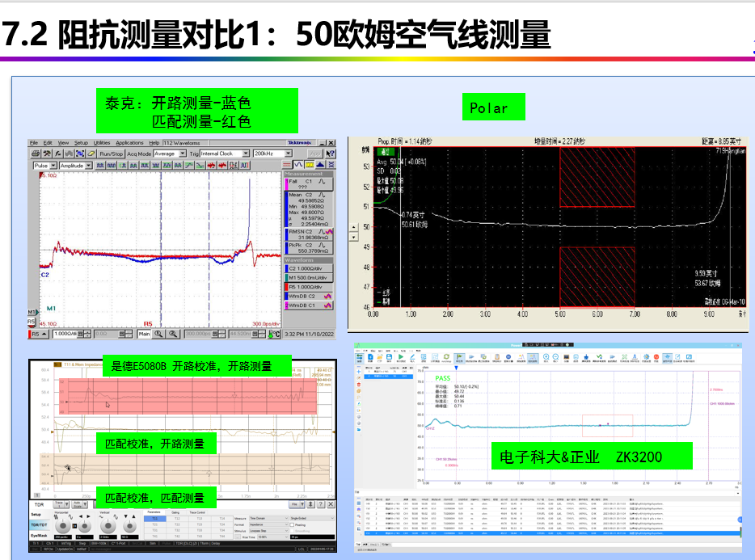Viewport: 755px width, 560px height.
Task: Click the large Horizontal scale knob
Action: click(x=63, y=526)
